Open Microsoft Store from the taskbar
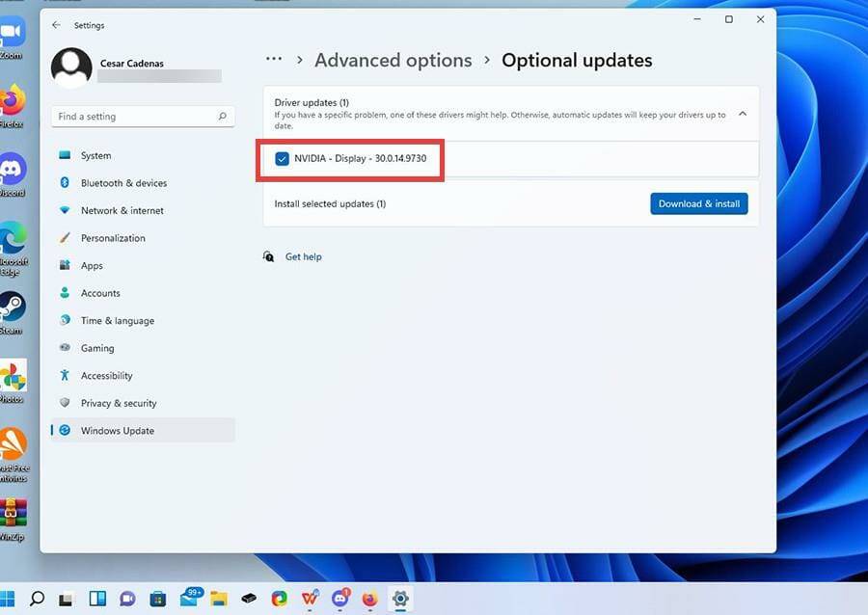 tap(158, 599)
